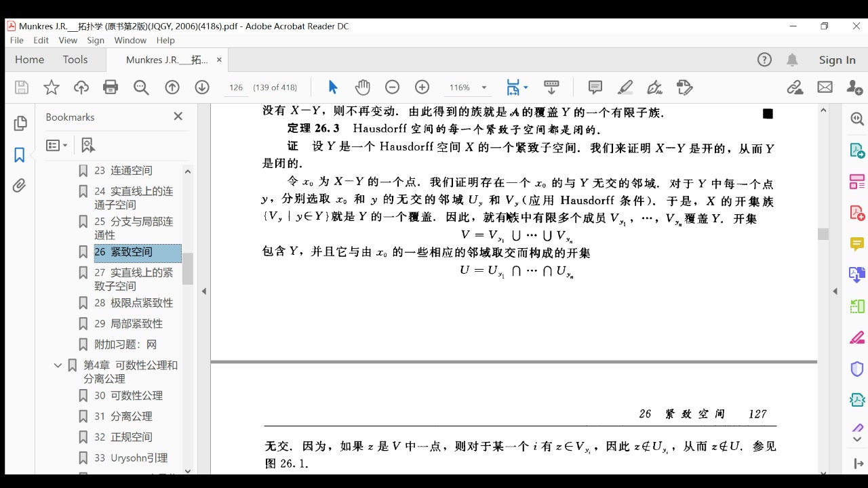Click the cloud upload icon

[81, 87]
